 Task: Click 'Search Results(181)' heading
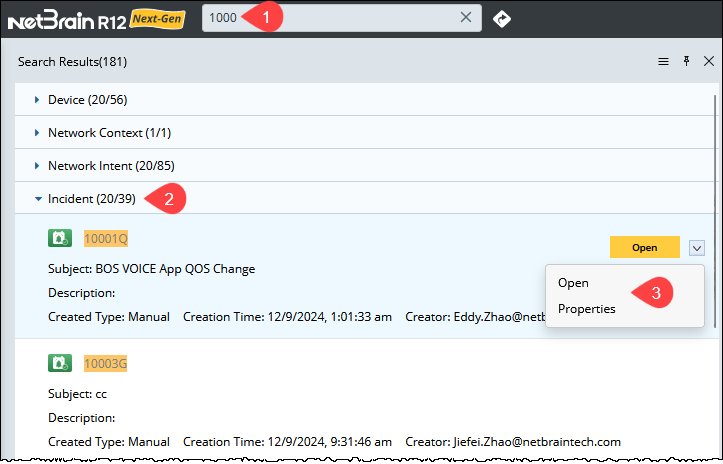(72, 61)
